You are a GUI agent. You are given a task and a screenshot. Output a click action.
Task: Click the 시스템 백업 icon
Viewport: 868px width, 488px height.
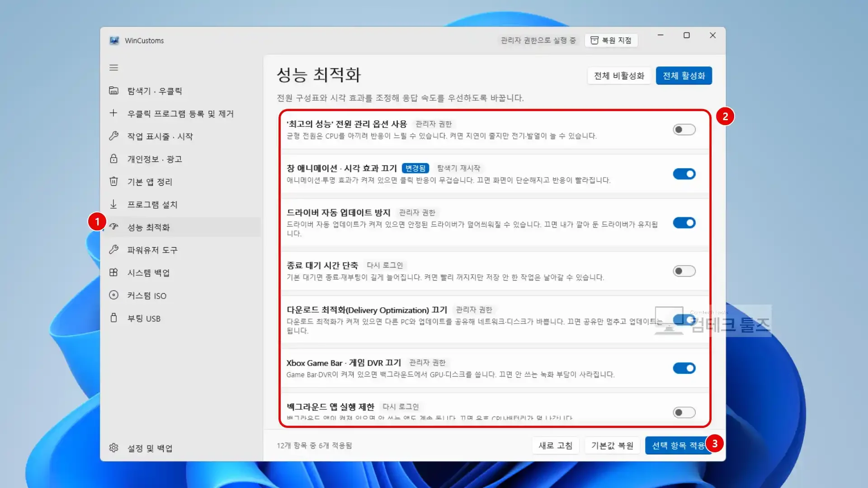[x=113, y=272]
